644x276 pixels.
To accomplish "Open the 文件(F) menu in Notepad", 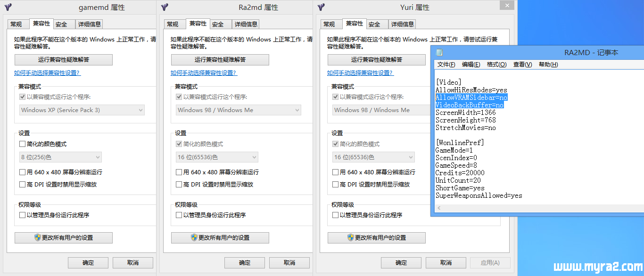I will click(446, 65).
